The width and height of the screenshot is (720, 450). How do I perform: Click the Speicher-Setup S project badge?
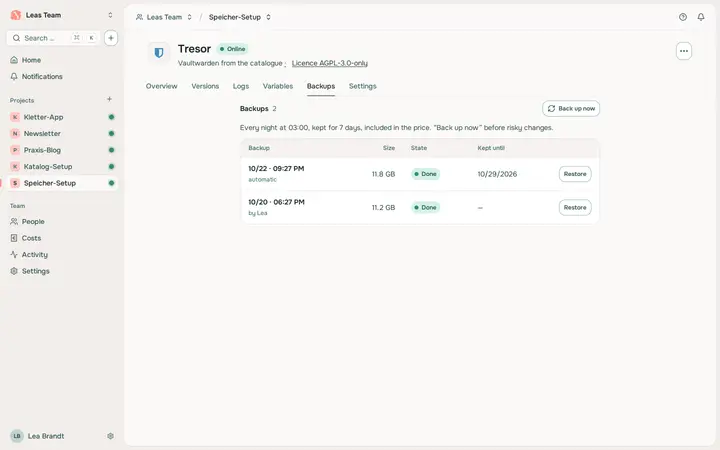(15, 183)
